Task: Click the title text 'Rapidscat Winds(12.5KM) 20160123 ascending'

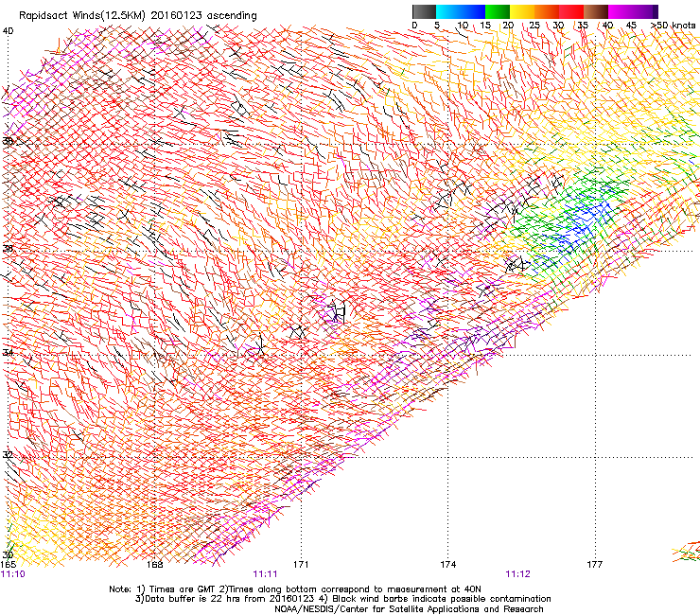Action: 138,16
